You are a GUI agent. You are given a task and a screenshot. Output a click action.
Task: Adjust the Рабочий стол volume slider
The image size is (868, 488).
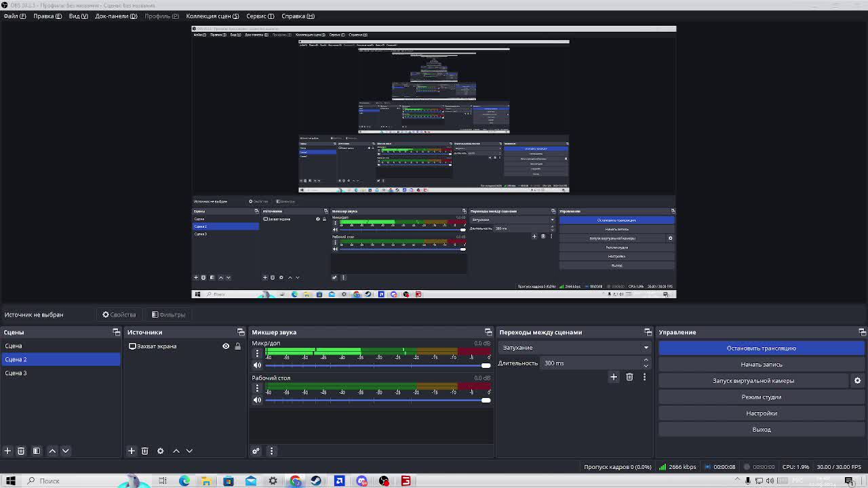(377, 400)
